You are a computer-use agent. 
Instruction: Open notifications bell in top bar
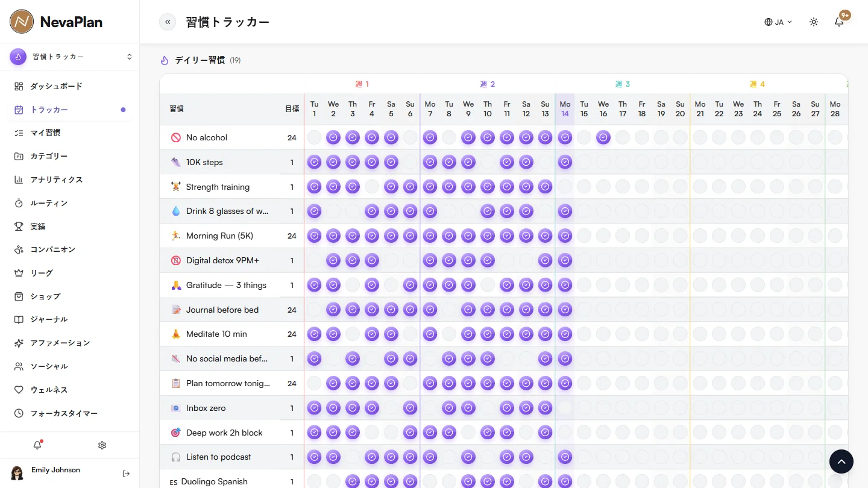point(839,22)
